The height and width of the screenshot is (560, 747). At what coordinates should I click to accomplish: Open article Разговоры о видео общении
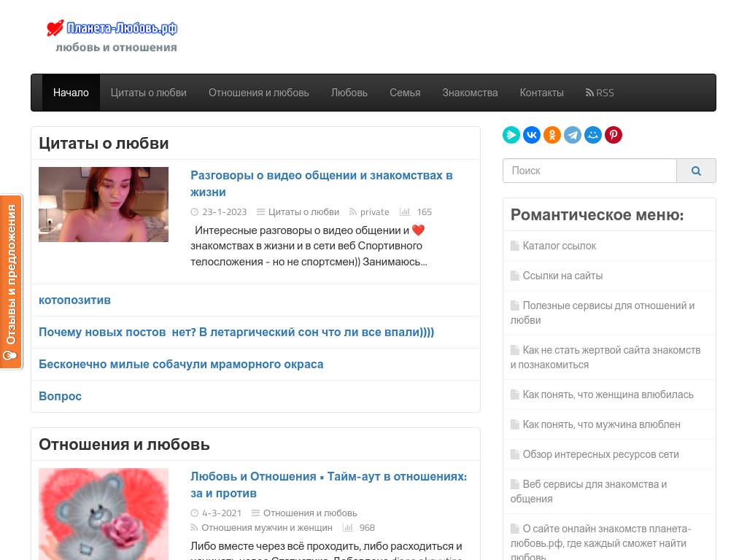(321, 184)
